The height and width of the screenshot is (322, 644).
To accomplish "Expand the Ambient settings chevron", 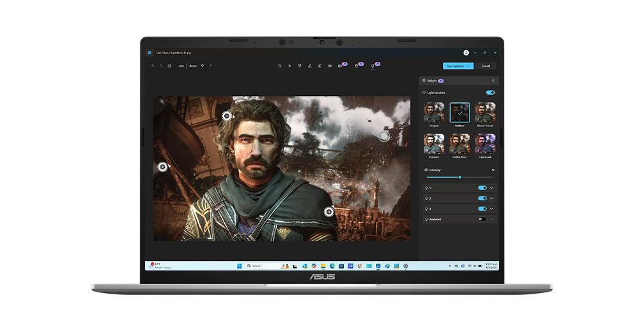I will click(x=491, y=219).
